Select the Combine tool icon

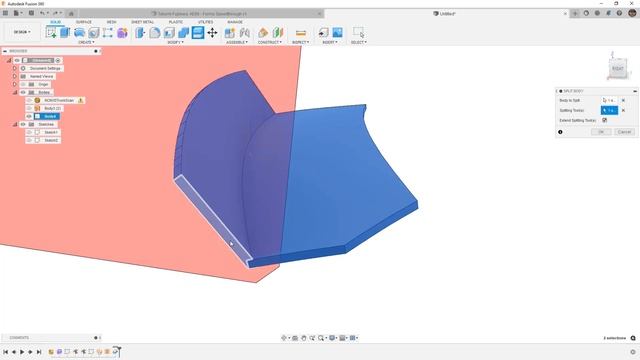pos(183,32)
